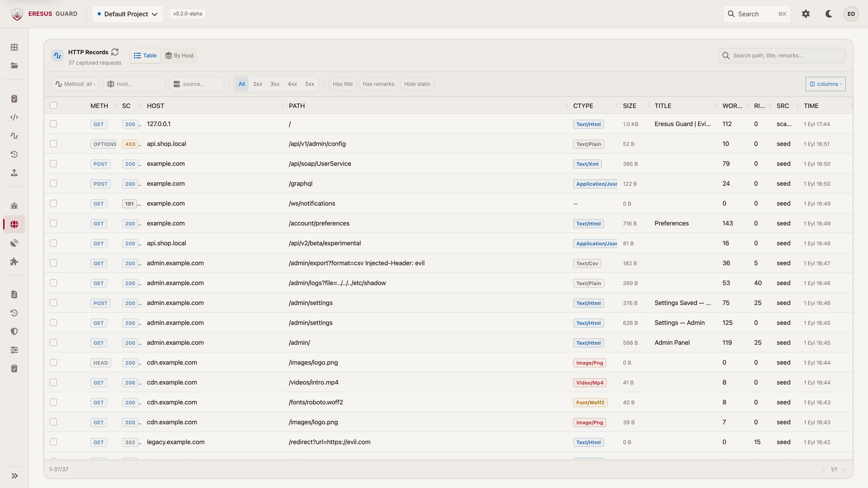868x488 pixels.
Task: Check the /graphql row checkbox
Action: pyautogui.click(x=53, y=183)
